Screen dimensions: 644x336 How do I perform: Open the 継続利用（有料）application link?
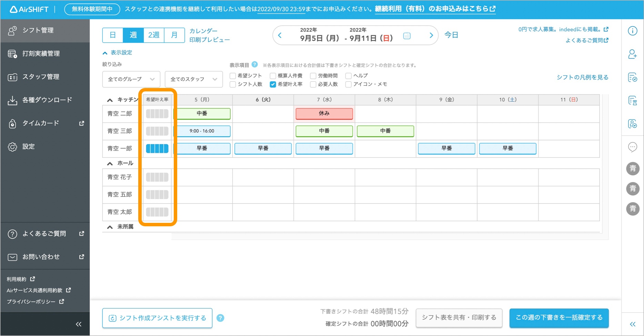click(x=433, y=9)
